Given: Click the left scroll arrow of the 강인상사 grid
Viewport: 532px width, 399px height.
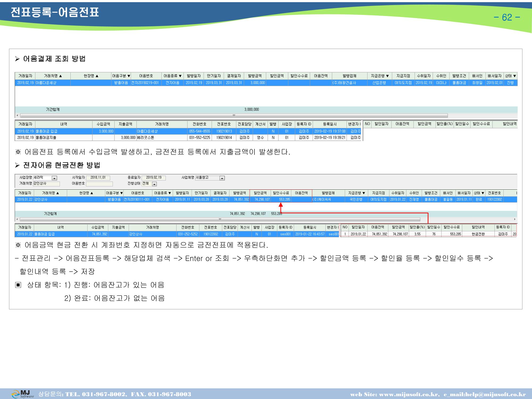Looking at the screenshot, I should click(x=17, y=219).
